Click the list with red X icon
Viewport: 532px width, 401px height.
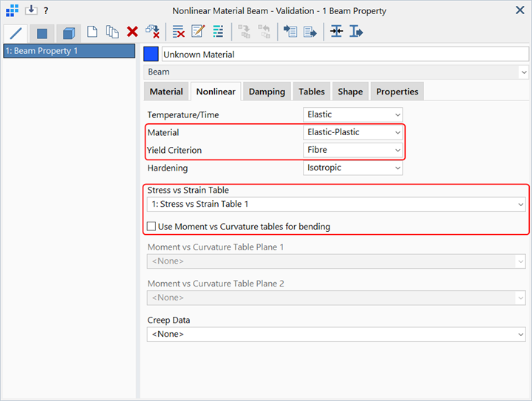tap(179, 32)
